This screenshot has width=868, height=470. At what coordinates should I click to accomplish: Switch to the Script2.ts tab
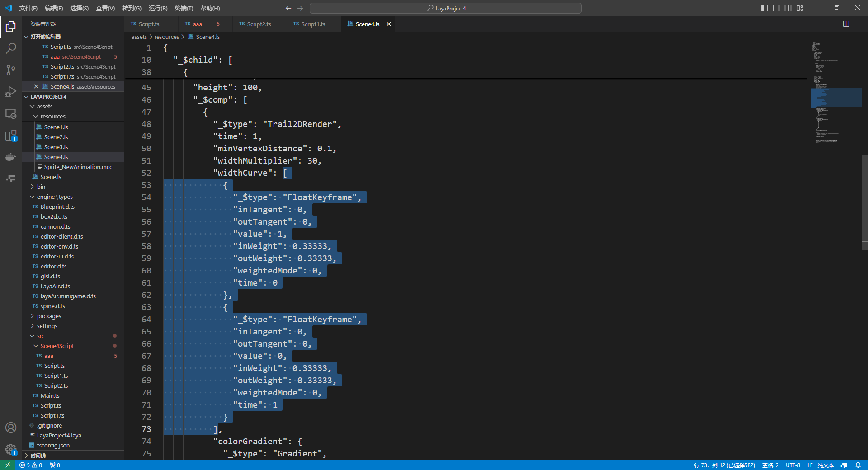pyautogui.click(x=259, y=24)
